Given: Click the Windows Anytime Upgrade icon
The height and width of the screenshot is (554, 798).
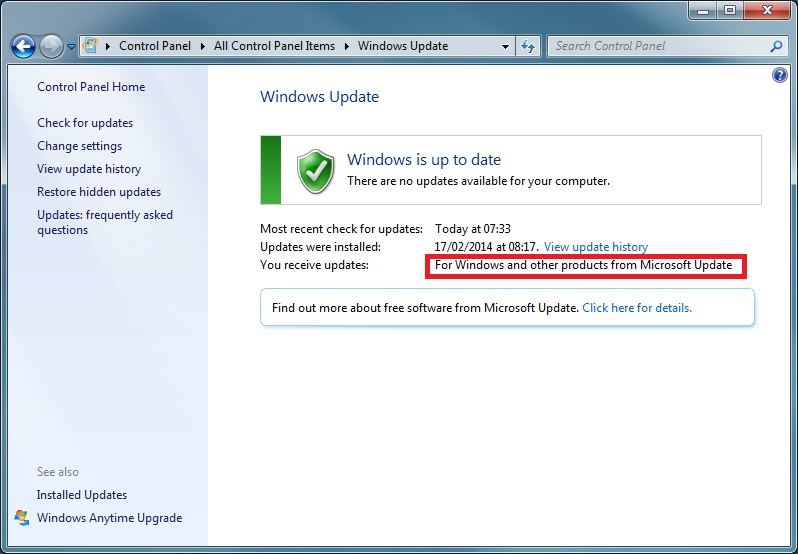Looking at the screenshot, I should pos(22,518).
